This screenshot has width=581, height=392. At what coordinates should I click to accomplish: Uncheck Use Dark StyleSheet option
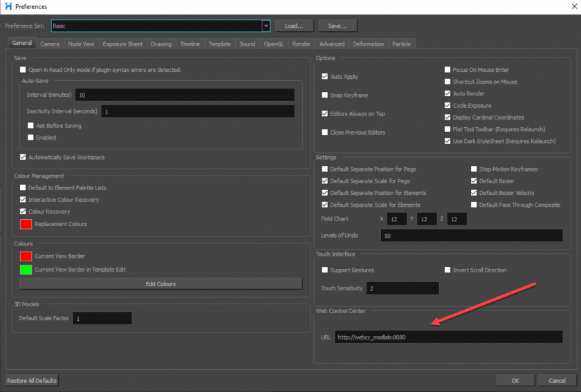[448, 141]
